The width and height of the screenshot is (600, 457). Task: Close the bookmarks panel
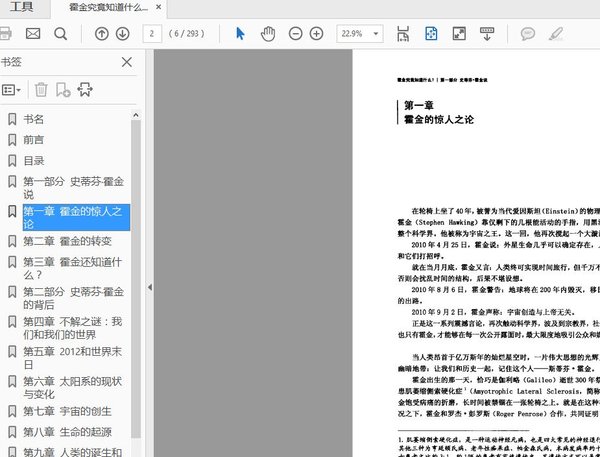[127, 62]
